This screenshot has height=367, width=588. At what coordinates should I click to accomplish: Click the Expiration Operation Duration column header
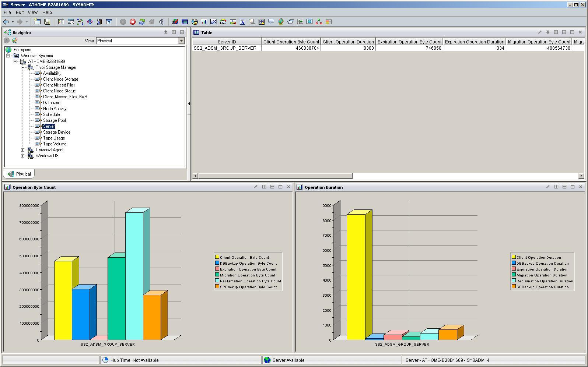475,42
